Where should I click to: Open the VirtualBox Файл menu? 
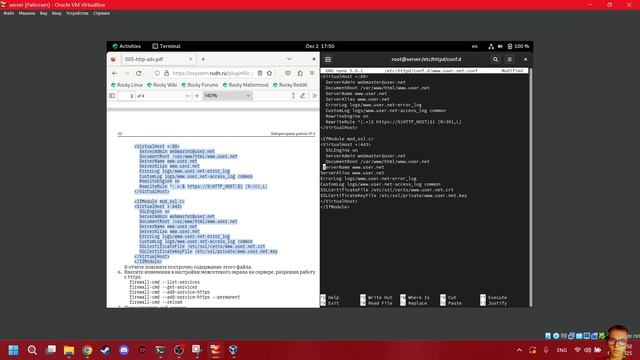(9, 13)
